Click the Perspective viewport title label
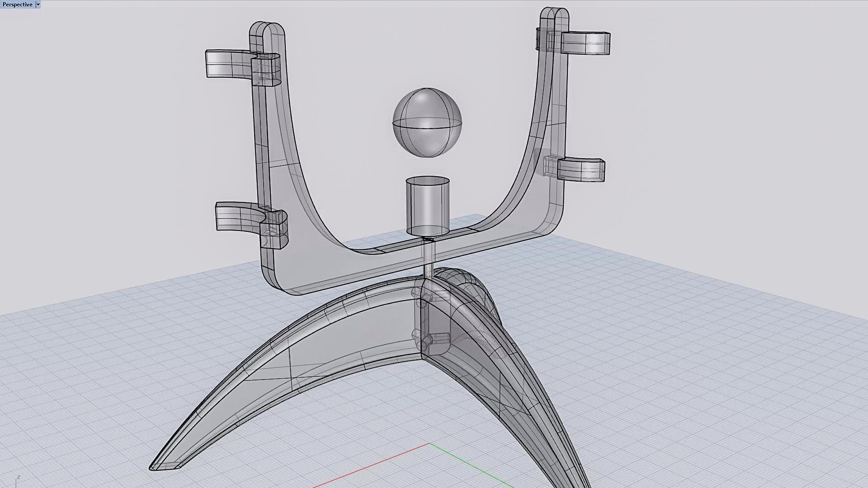This screenshot has height=488, width=868. point(17,5)
